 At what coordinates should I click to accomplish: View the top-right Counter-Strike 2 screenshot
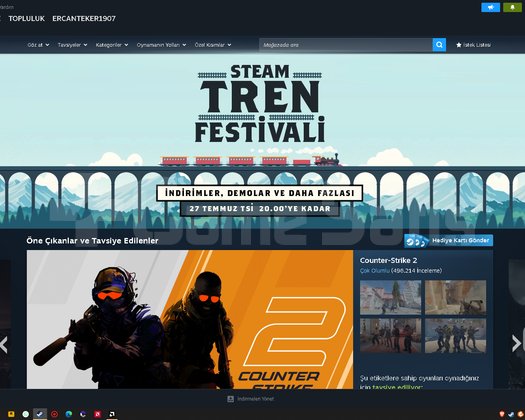(455, 297)
